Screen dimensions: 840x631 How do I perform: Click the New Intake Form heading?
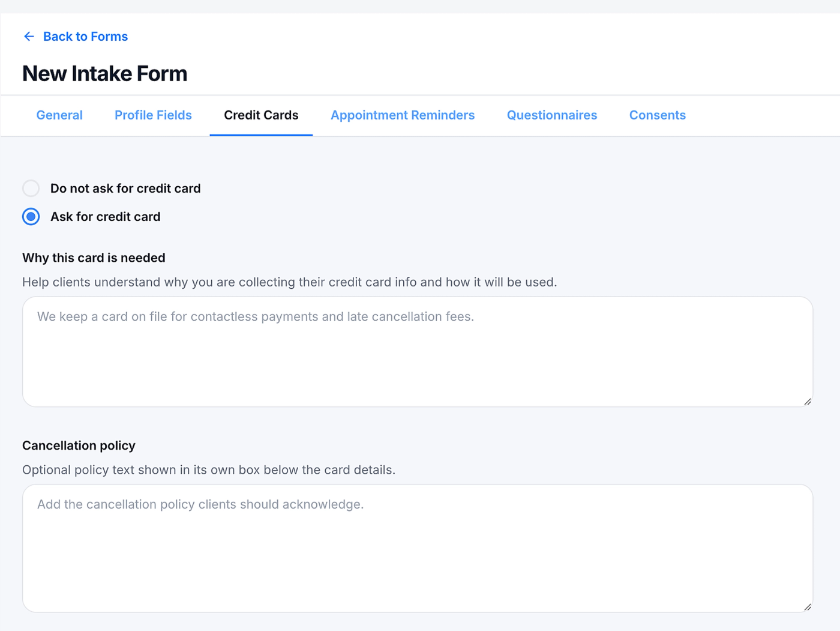(x=105, y=74)
